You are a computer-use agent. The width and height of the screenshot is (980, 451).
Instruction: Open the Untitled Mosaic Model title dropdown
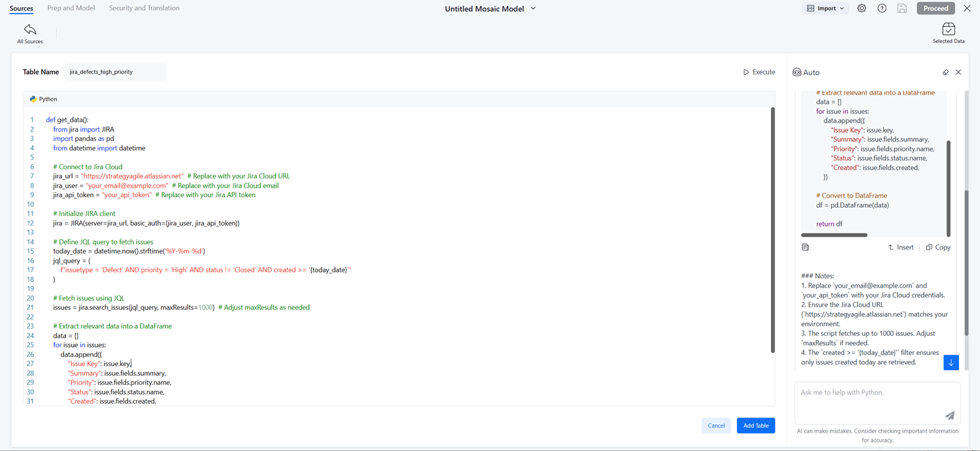click(x=533, y=8)
